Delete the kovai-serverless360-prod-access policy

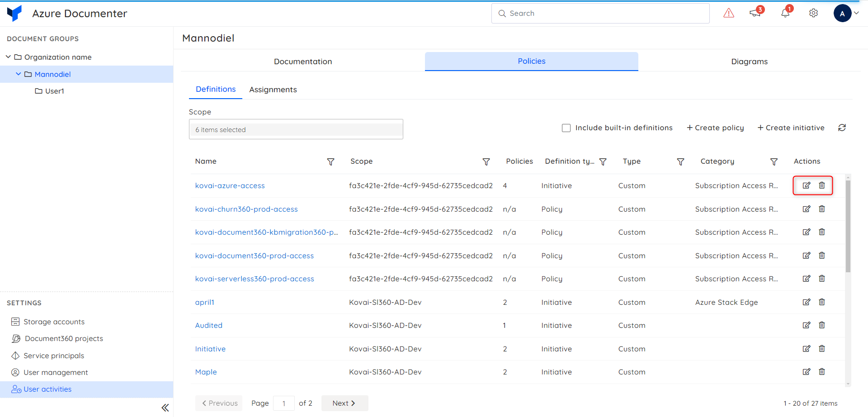coord(822,279)
